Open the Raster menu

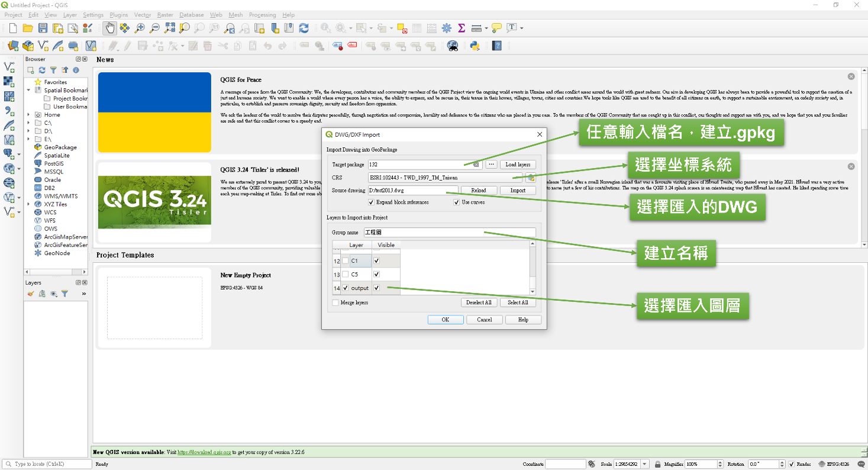(165, 15)
